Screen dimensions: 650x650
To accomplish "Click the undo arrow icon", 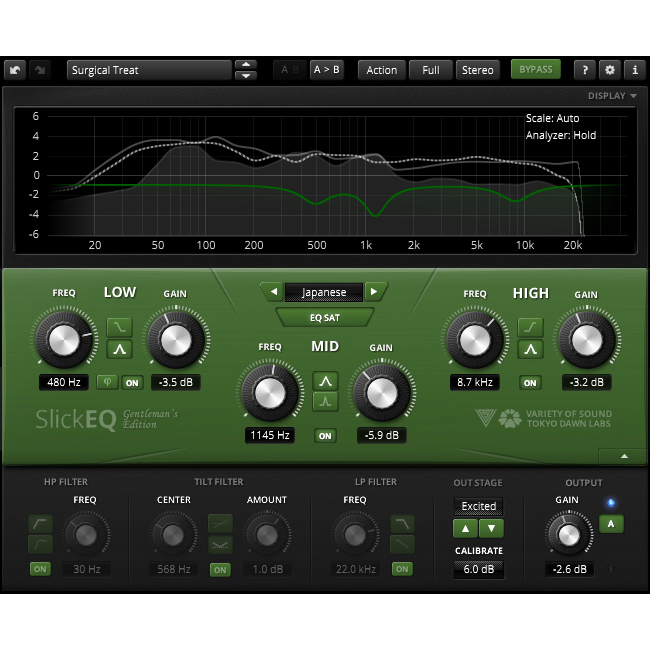I will (15, 70).
